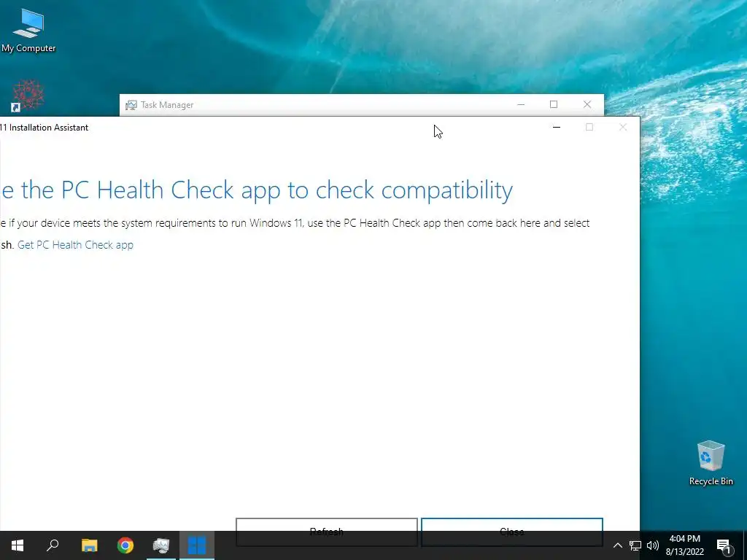The height and width of the screenshot is (560, 747).
Task: Open the notification center icon
Action: (x=724, y=545)
